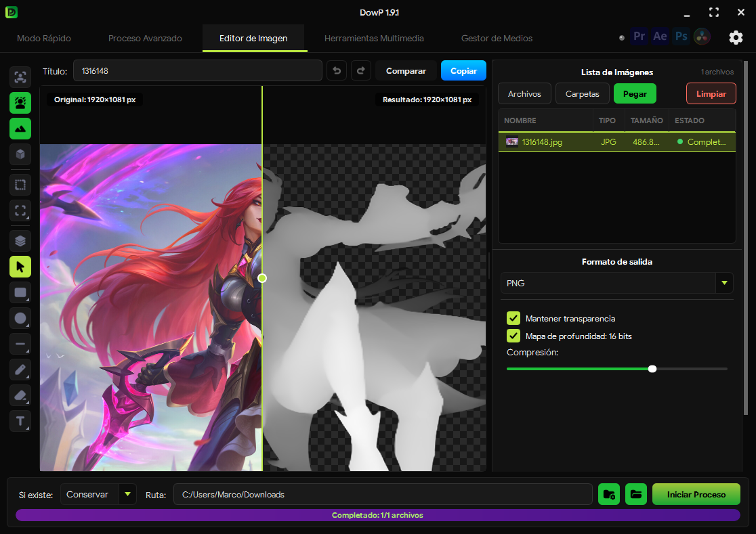
Task: Toggle the background removal person icon
Action: [20, 103]
